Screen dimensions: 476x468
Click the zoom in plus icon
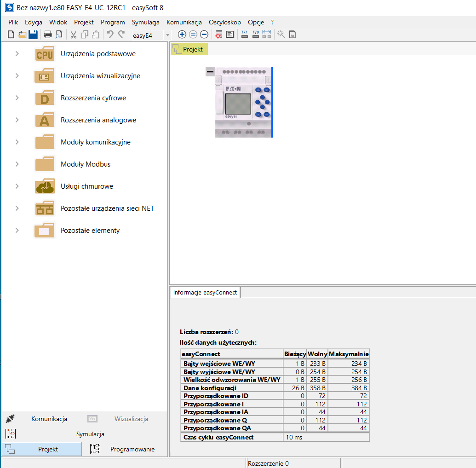(x=182, y=35)
